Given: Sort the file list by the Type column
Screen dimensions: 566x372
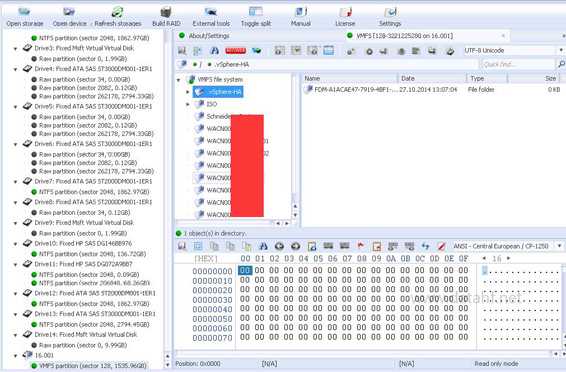Looking at the screenshot, I should [487, 78].
